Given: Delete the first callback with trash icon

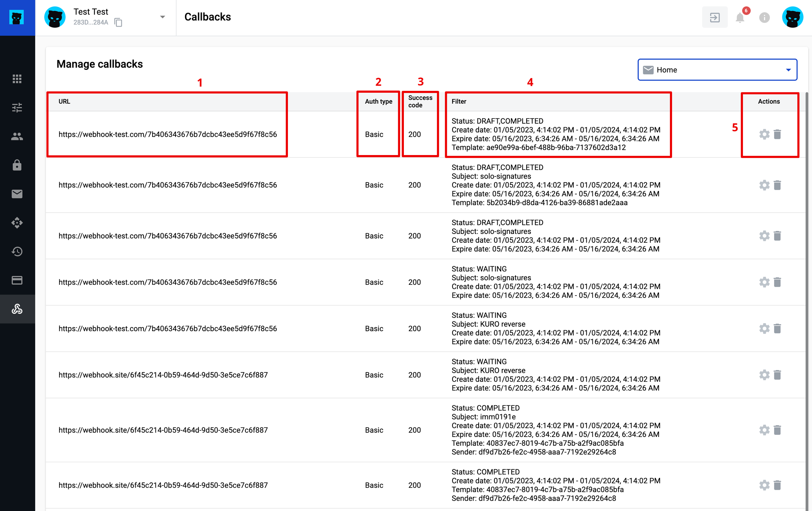Looking at the screenshot, I should [x=777, y=134].
